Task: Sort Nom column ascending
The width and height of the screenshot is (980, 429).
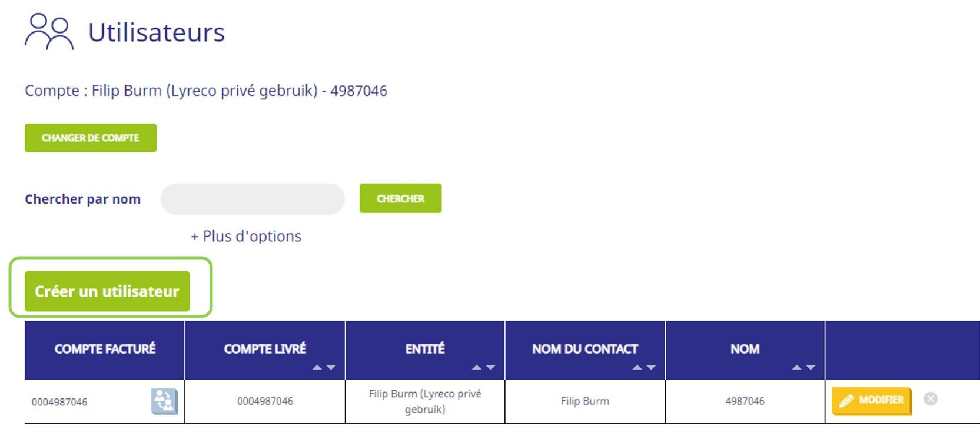Action: (x=797, y=367)
